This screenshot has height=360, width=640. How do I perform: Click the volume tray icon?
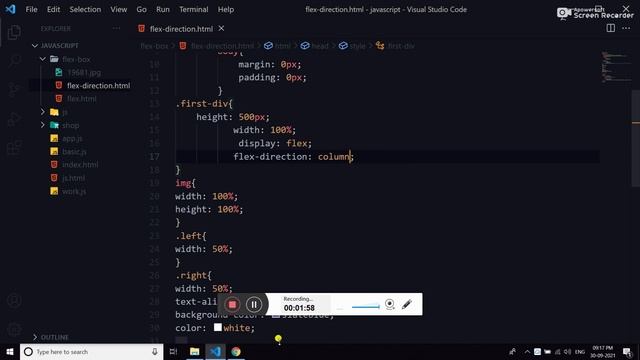coord(567,352)
